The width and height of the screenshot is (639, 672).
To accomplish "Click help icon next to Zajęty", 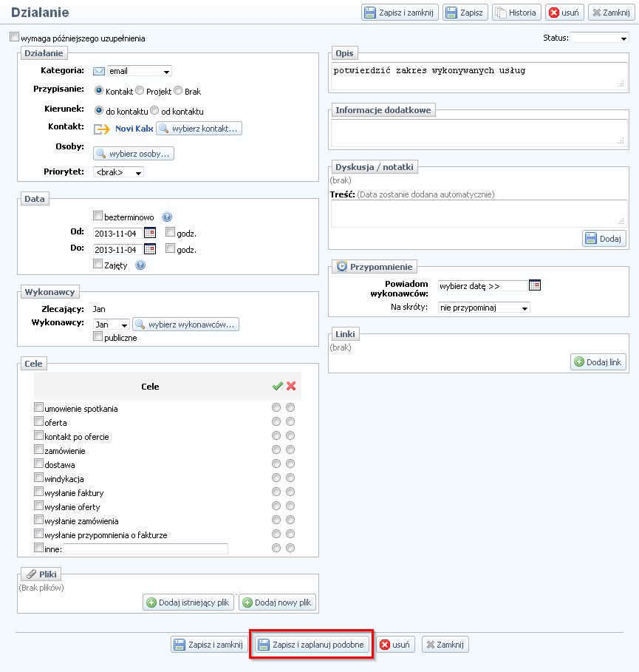I will 140,265.
